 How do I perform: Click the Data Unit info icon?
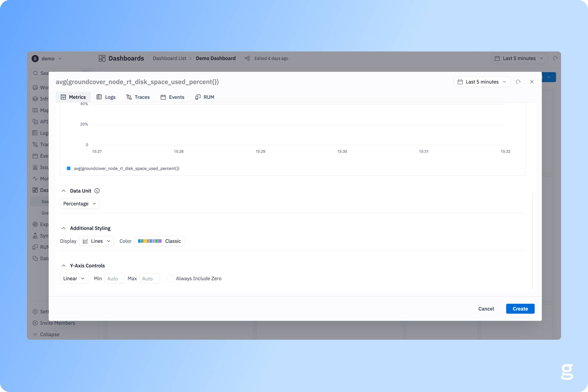click(x=97, y=191)
